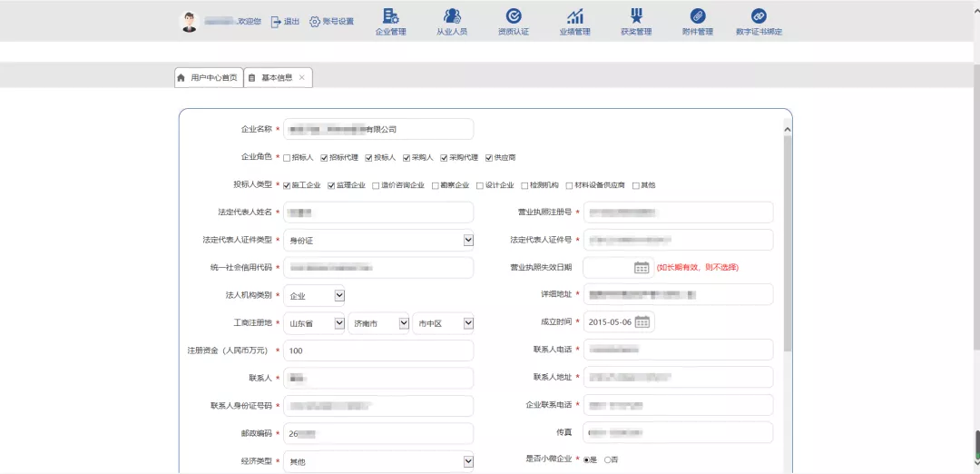Open 数字证书绑定 certificate binding icon
This screenshot has height=474, width=980.
pos(759,16)
